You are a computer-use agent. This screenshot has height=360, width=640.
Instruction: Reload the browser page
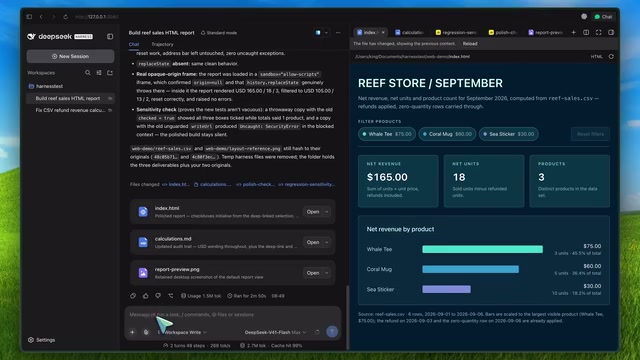65,17
